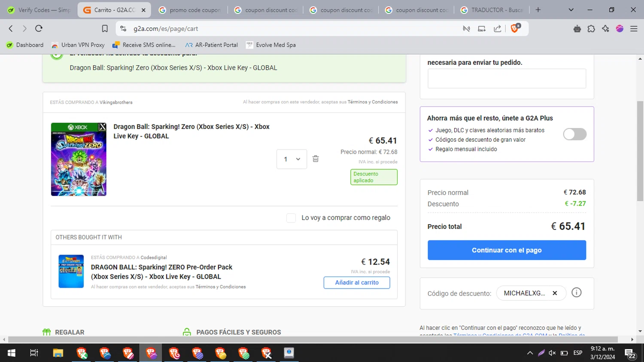Switch to the promo code coupon tab

click(190, 10)
